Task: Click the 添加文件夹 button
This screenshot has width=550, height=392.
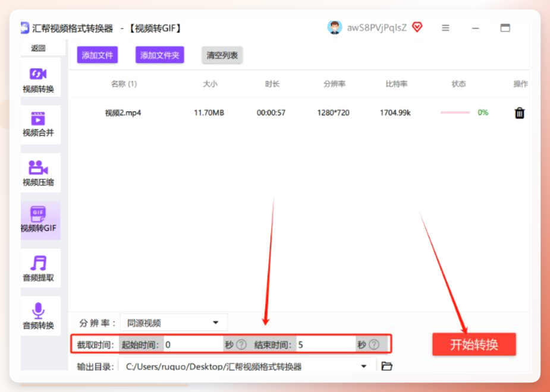Action: pyautogui.click(x=159, y=55)
